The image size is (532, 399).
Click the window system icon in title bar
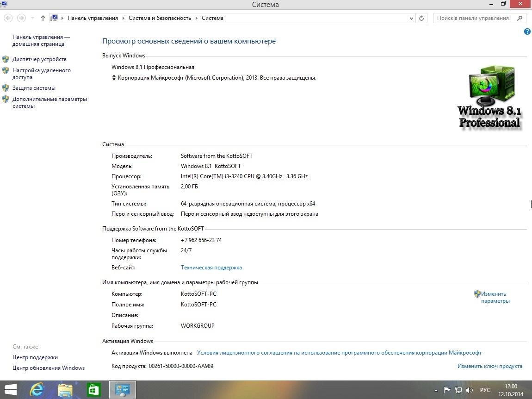[x=4, y=4]
